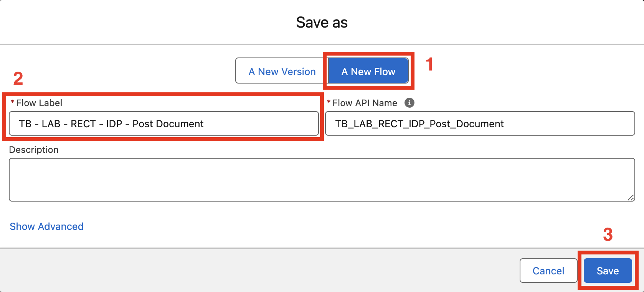Image resolution: width=644 pixels, height=292 pixels.
Task: Click the Save as dialog title
Action: pyautogui.click(x=322, y=22)
